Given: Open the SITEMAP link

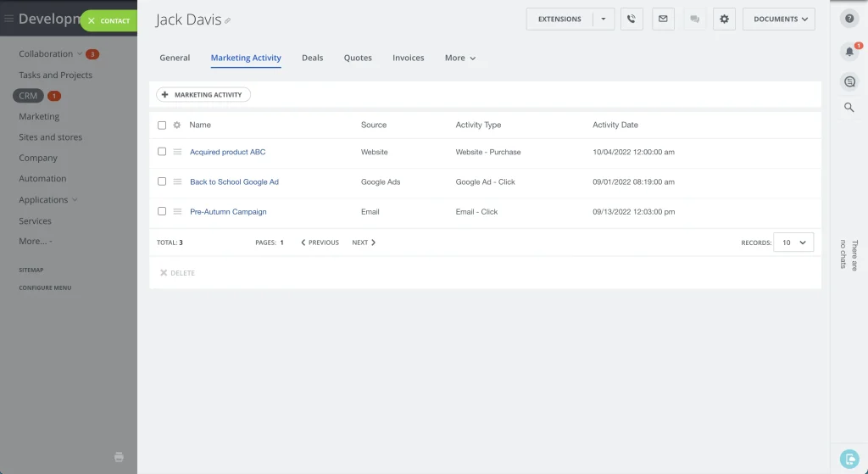Looking at the screenshot, I should (x=31, y=270).
